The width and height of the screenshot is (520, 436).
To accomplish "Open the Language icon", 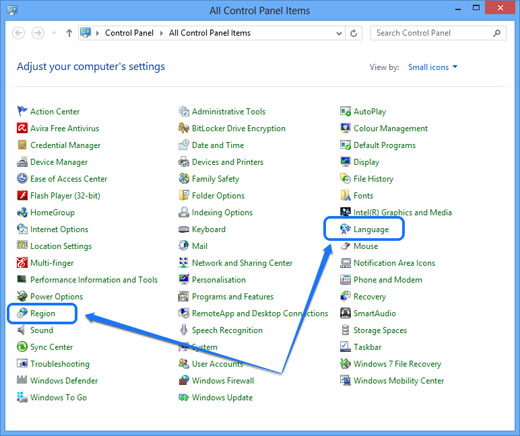I will (345, 229).
